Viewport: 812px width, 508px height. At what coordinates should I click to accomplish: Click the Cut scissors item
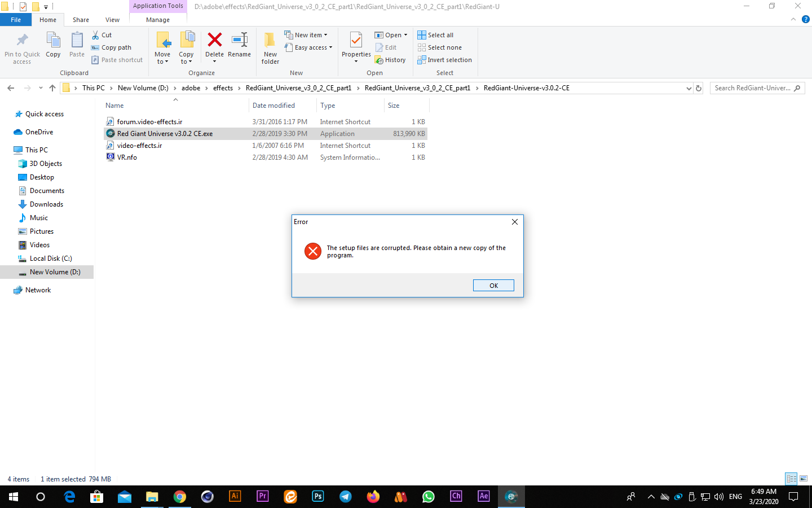[x=102, y=35]
